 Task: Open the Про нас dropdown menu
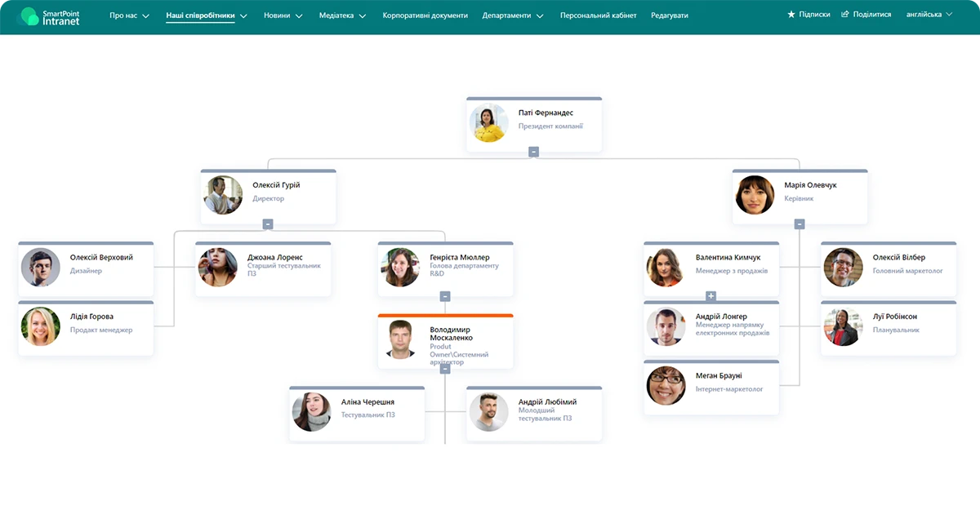click(x=129, y=16)
